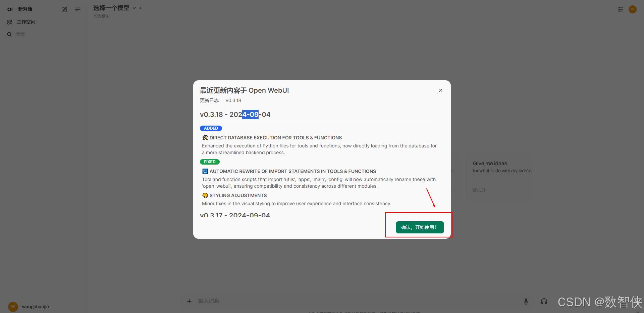Image resolution: width=644 pixels, height=313 pixels.
Task: Open the wangchaojie user menu at bottom left
Action: (29, 307)
